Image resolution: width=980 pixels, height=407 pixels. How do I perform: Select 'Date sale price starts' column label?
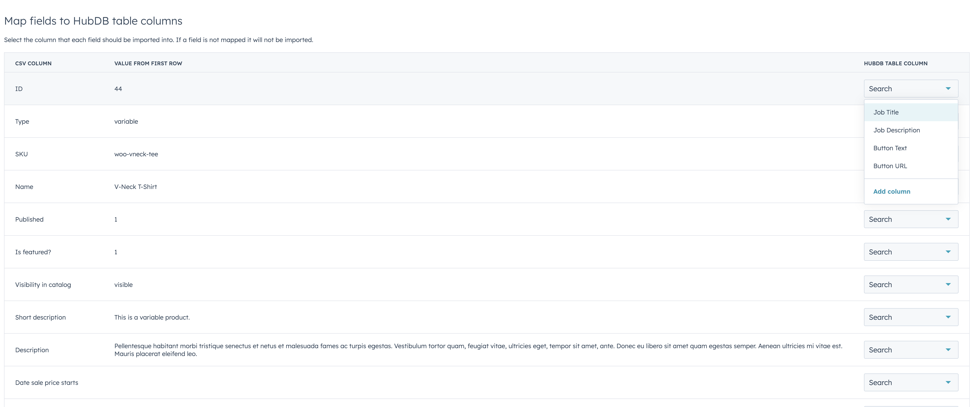pos(46,383)
